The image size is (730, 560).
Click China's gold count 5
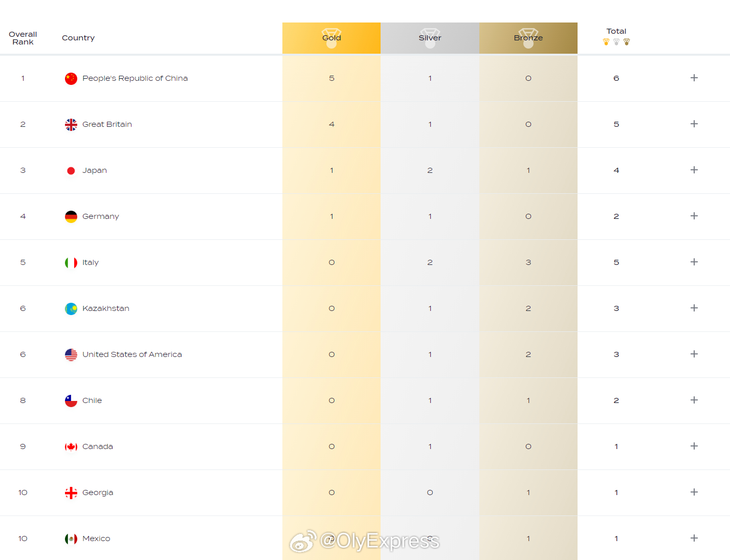click(x=331, y=78)
